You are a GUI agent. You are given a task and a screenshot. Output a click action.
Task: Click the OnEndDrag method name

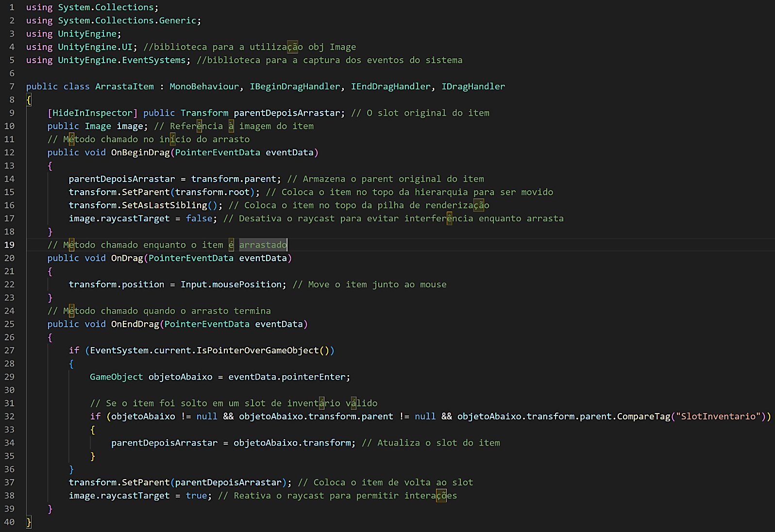(135, 324)
